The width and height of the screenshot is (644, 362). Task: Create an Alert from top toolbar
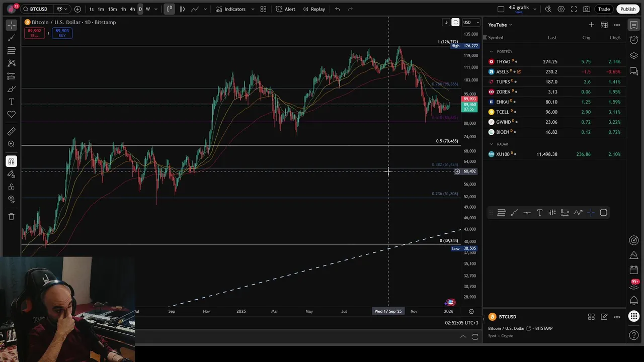coord(285,9)
